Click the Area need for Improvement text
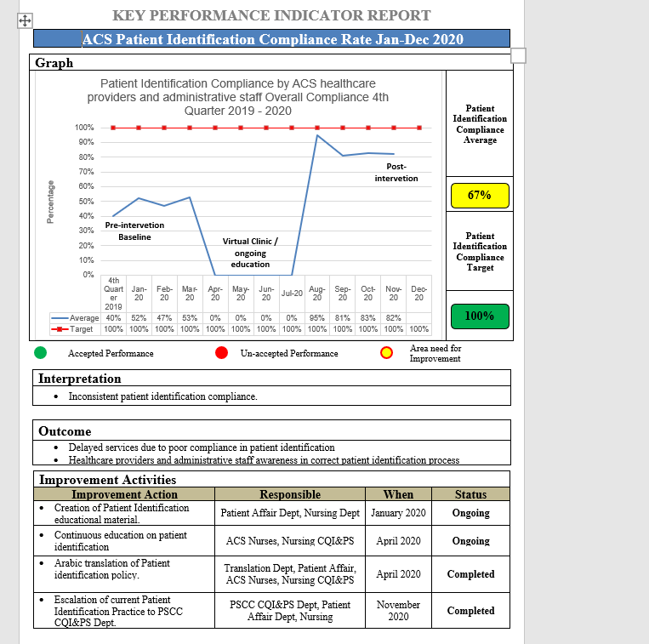This screenshot has width=649, height=644. click(436, 353)
